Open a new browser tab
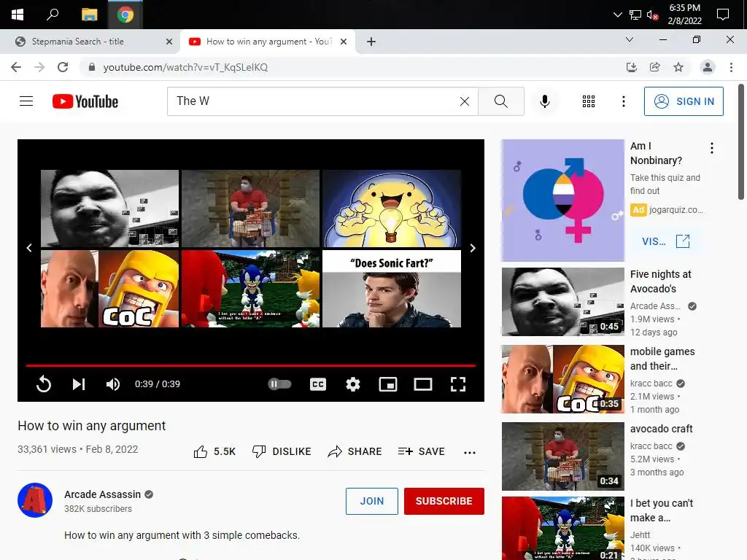 (x=371, y=42)
